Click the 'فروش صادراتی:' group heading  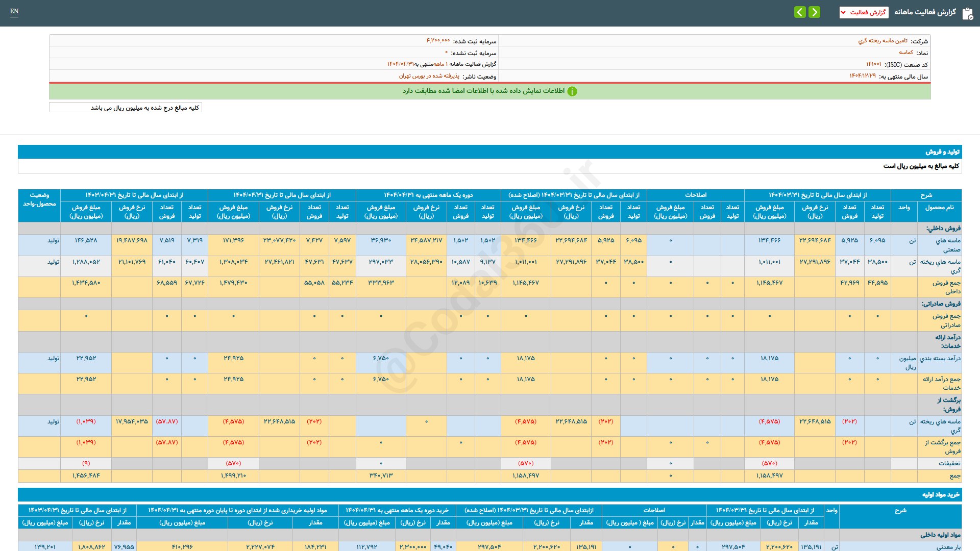(941, 304)
